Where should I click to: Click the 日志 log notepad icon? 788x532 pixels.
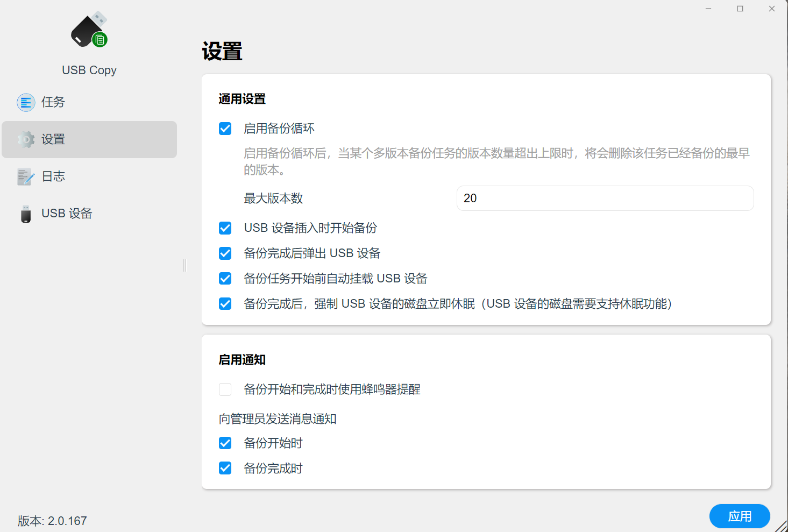[26, 176]
